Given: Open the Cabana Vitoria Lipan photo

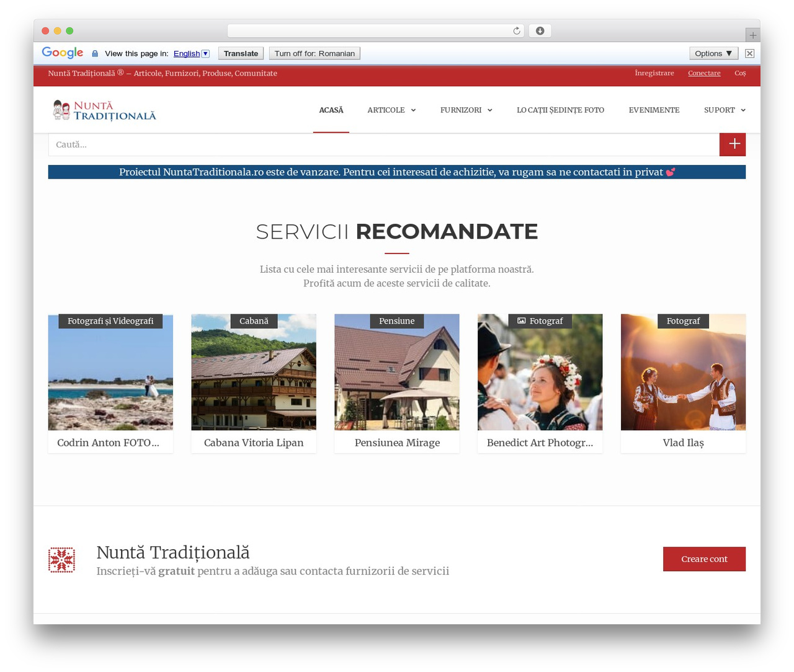Looking at the screenshot, I should point(254,372).
